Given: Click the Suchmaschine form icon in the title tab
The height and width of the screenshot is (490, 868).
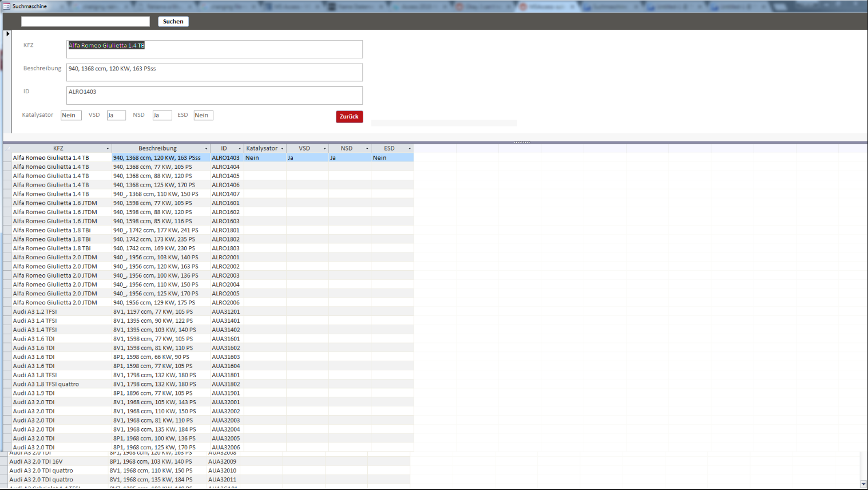Looking at the screenshot, I should [x=7, y=6].
